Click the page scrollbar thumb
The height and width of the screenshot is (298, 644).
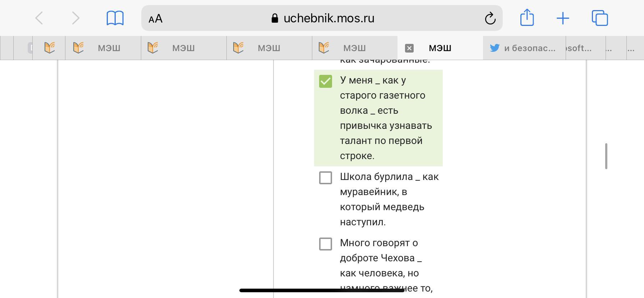[x=606, y=156]
